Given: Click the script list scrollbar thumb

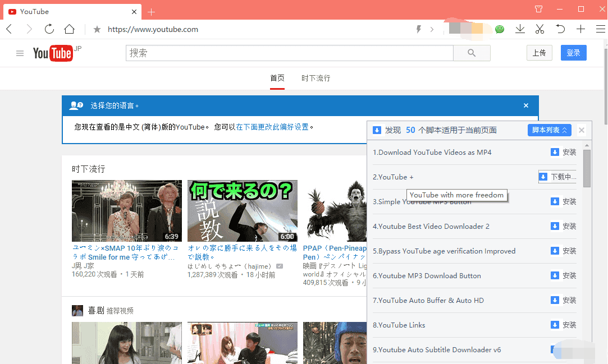Looking at the screenshot, I should point(587,168).
